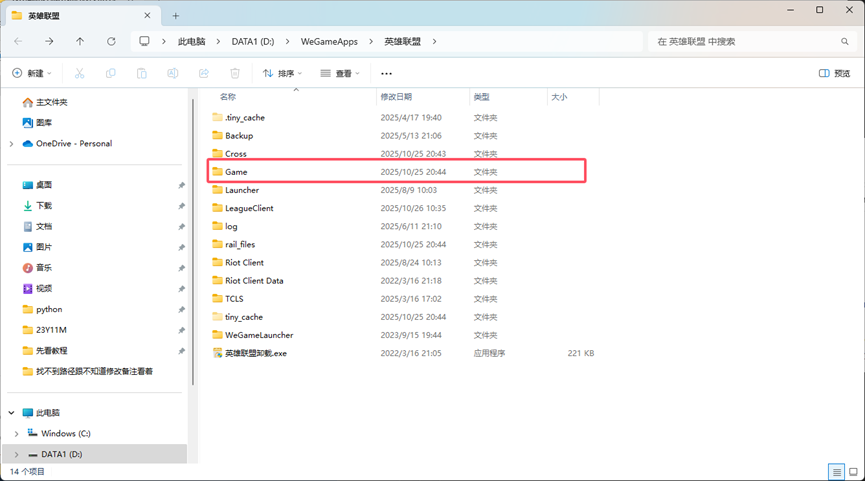Open Videos (视频) in quick access
The height and width of the screenshot is (481, 865).
click(x=37, y=288)
